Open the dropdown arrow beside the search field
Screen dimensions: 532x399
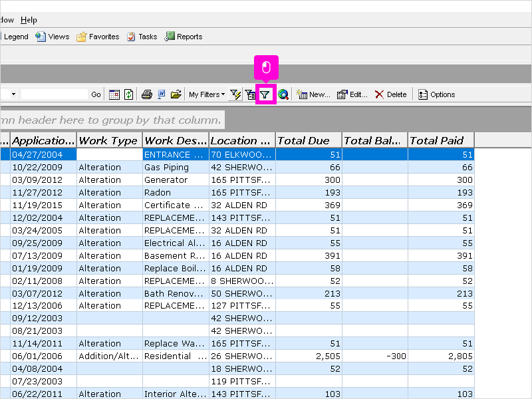13,94
